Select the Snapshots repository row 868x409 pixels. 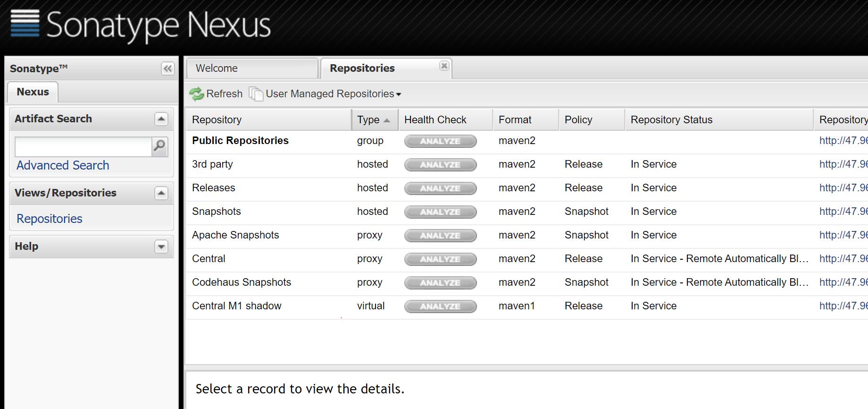527,212
